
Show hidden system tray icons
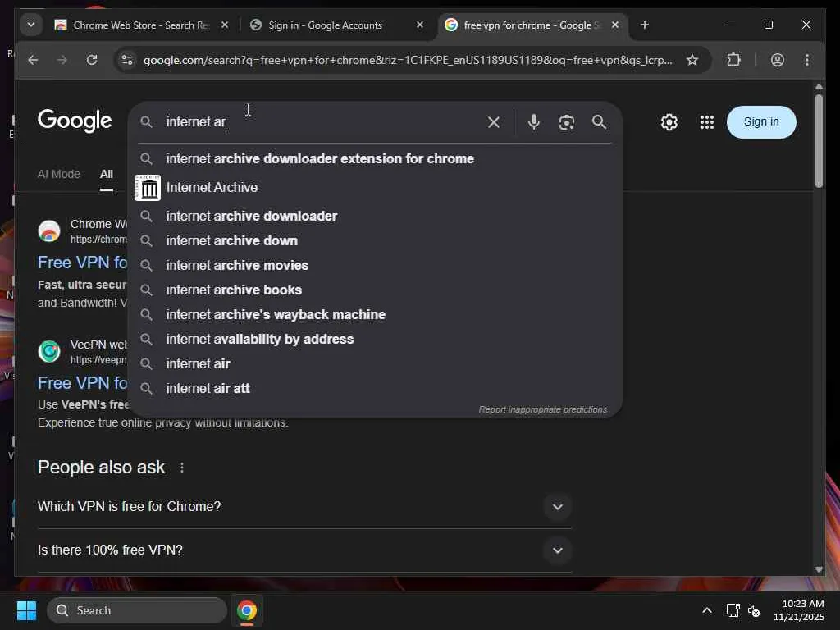click(x=707, y=610)
